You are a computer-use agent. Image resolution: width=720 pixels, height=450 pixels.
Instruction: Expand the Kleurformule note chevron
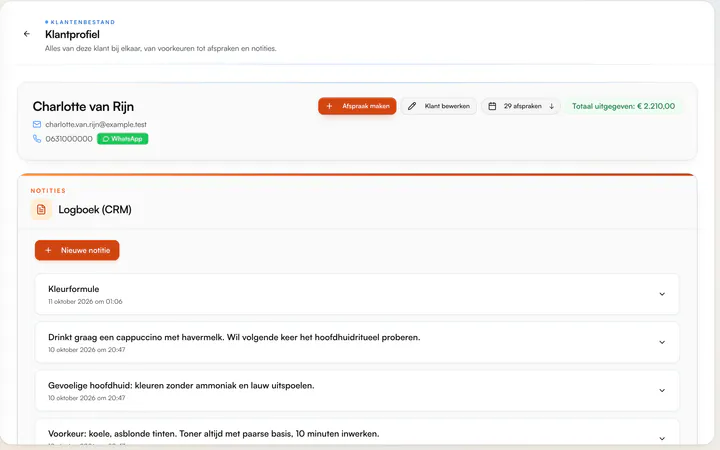click(662, 294)
